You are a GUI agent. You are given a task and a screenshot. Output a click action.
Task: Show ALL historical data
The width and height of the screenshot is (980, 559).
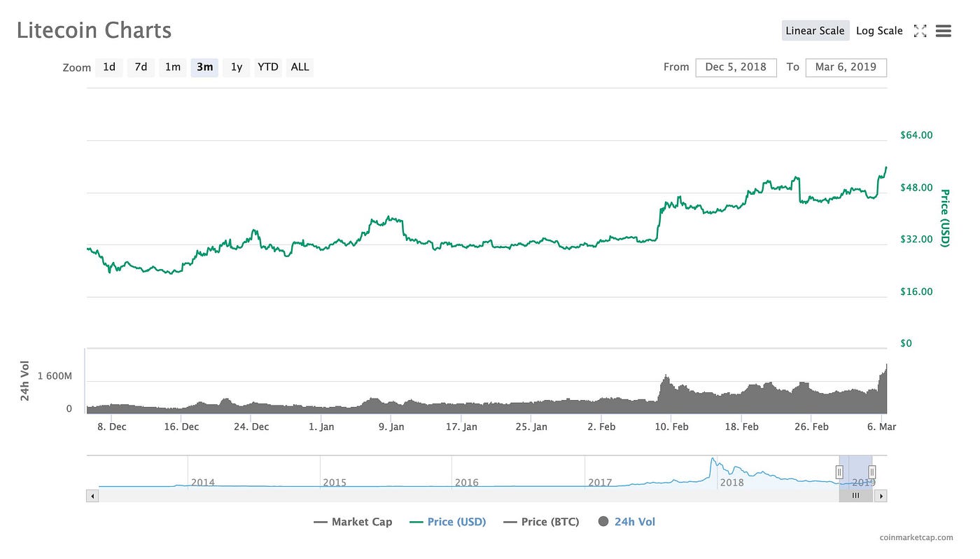point(300,67)
